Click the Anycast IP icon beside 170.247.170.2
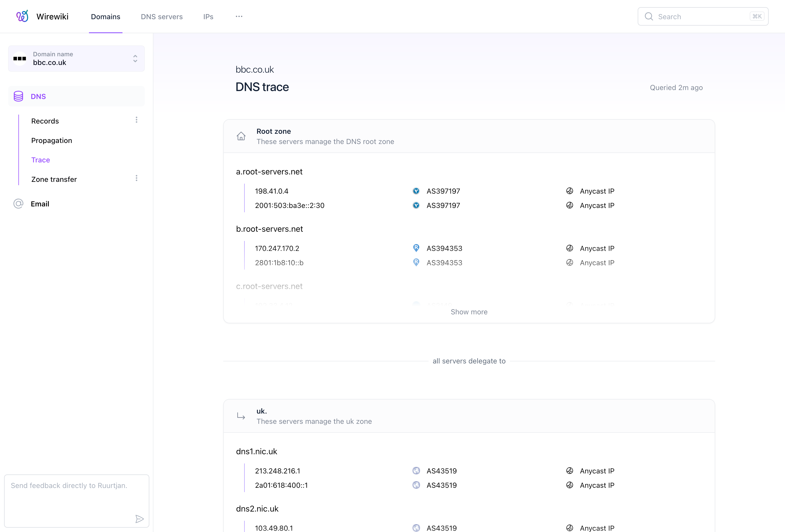The width and height of the screenshot is (785, 532). tap(569, 248)
